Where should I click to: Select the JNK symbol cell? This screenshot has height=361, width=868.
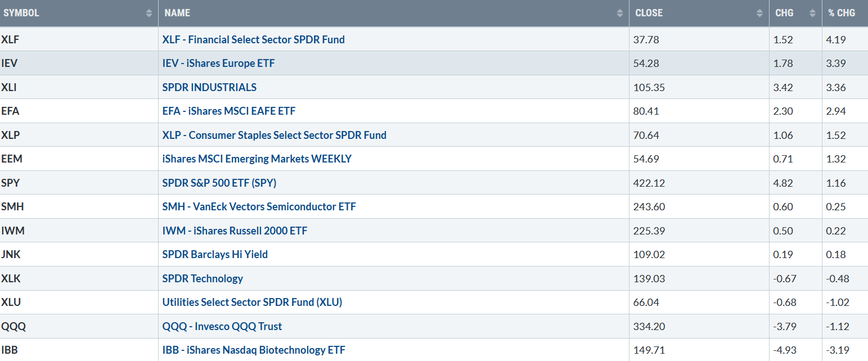click(12, 254)
